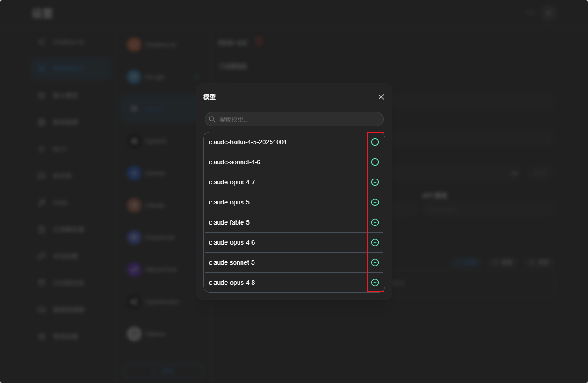This screenshot has height=383, width=588.
Task: Select the claude-haiku-4-5-20251001 row label
Action: coord(248,142)
